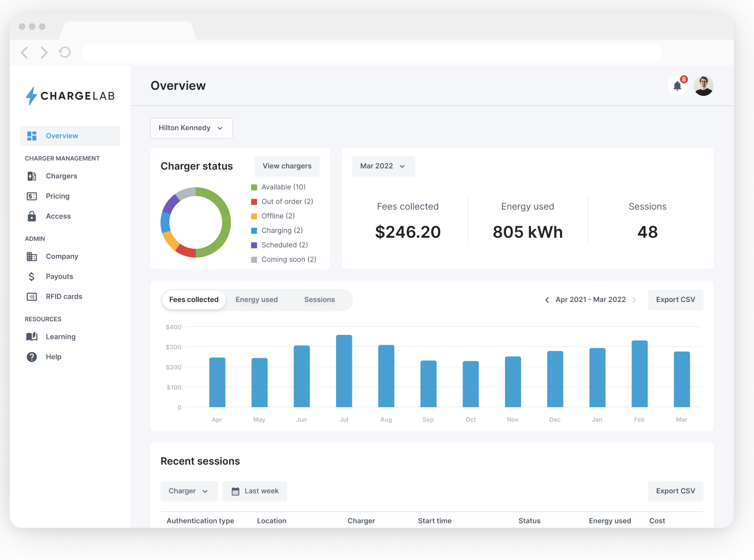
Task: Click the Status column header
Action: 529,521
